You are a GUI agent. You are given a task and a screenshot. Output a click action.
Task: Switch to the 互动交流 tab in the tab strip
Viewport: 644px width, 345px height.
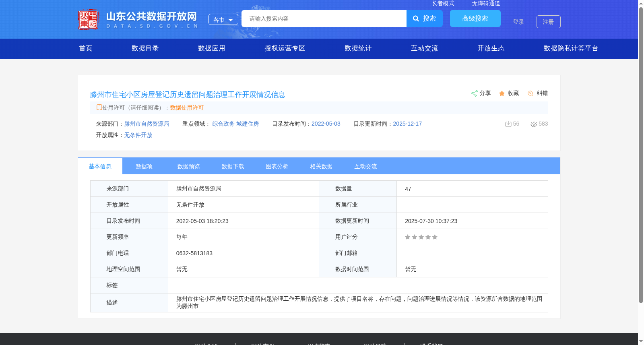pyautogui.click(x=366, y=166)
